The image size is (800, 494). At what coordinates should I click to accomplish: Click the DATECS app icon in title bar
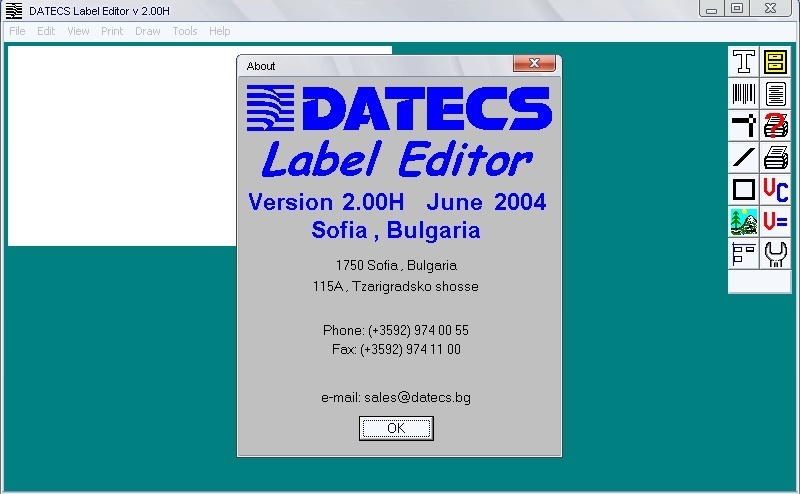tap(14, 11)
